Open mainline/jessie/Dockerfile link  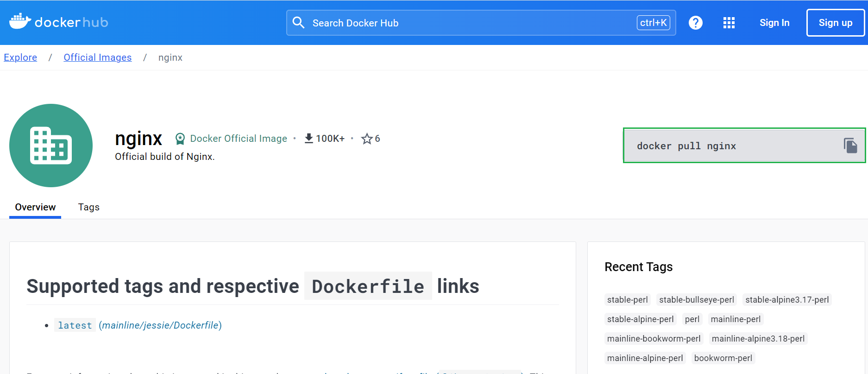[x=160, y=325]
